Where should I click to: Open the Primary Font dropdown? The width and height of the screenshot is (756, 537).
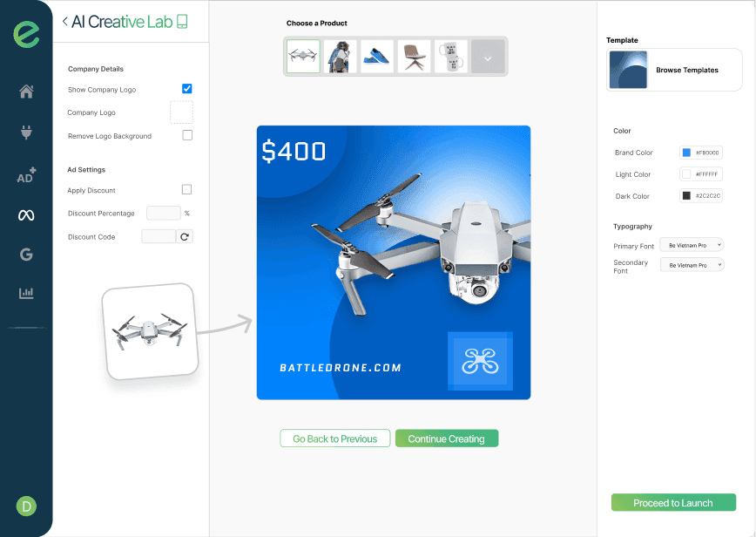[692, 246]
